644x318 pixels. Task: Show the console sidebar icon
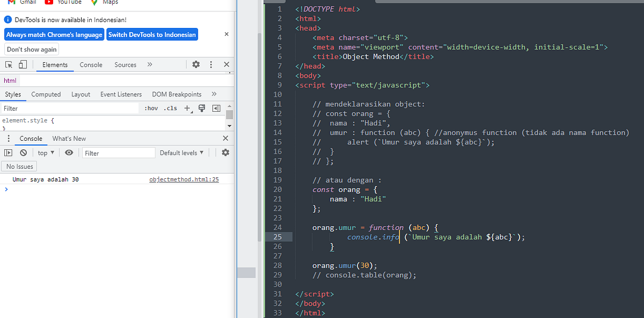[x=9, y=153]
